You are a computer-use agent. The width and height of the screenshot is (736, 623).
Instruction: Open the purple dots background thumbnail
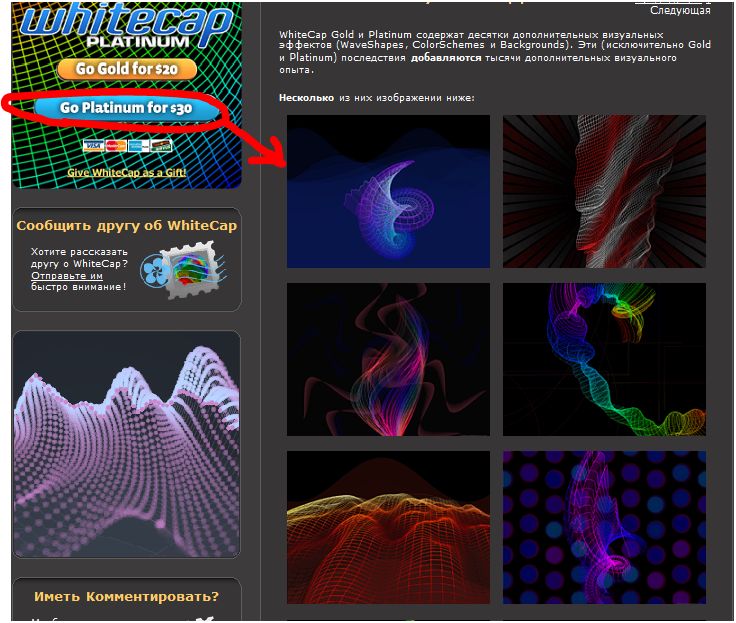(x=604, y=527)
